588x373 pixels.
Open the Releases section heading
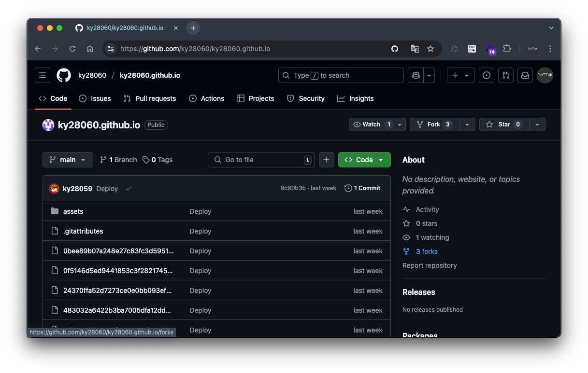[x=419, y=292]
